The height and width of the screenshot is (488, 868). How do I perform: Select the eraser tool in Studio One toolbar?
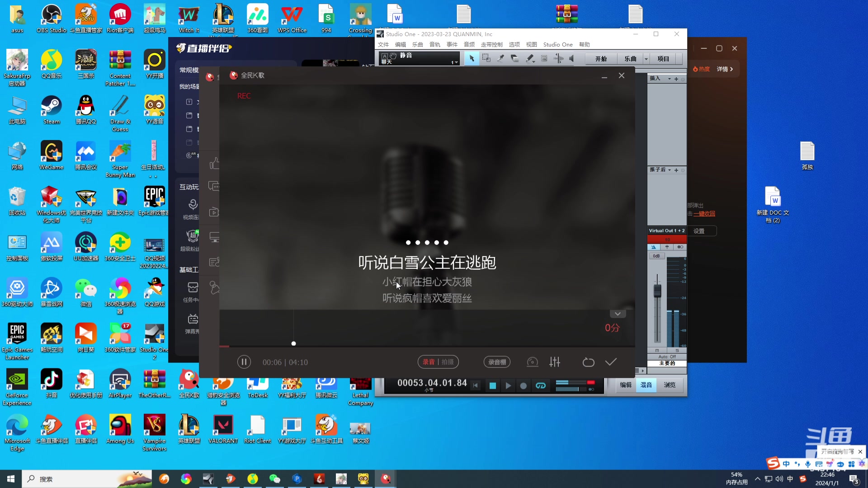[x=515, y=58]
